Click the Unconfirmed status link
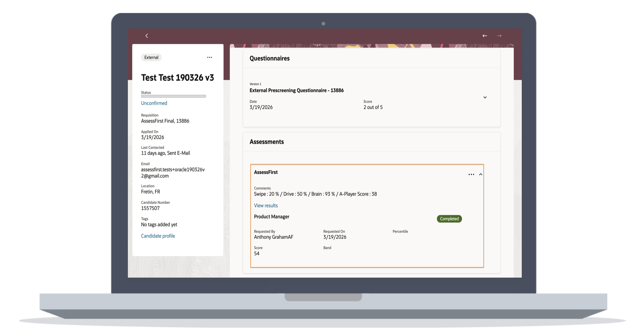Image resolution: width=644 pixels, height=333 pixels. 154,103
